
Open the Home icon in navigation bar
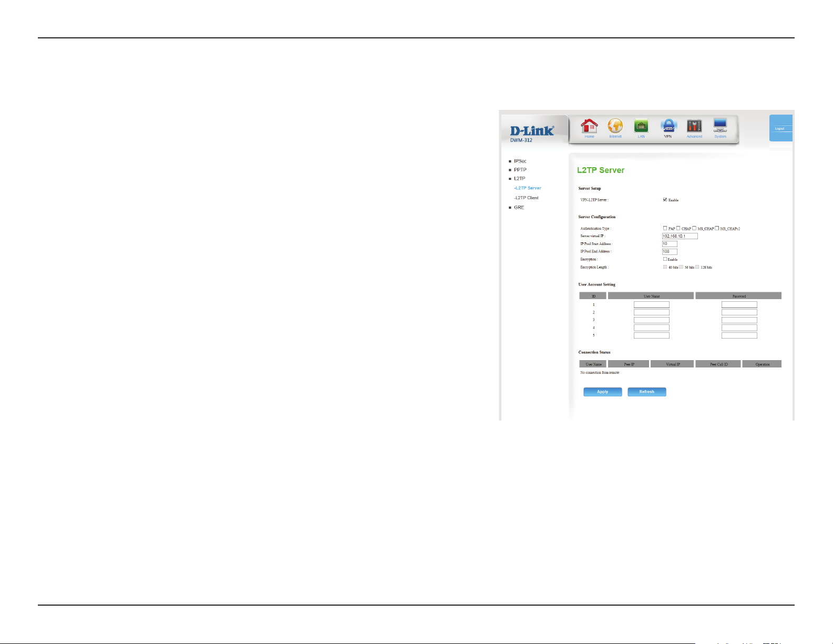click(589, 127)
